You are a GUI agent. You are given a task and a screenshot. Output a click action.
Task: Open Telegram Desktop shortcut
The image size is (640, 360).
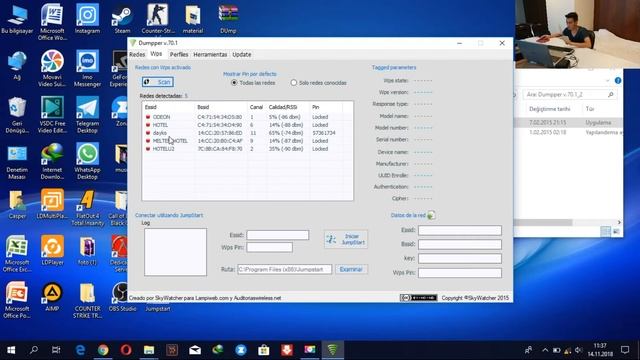(87, 115)
